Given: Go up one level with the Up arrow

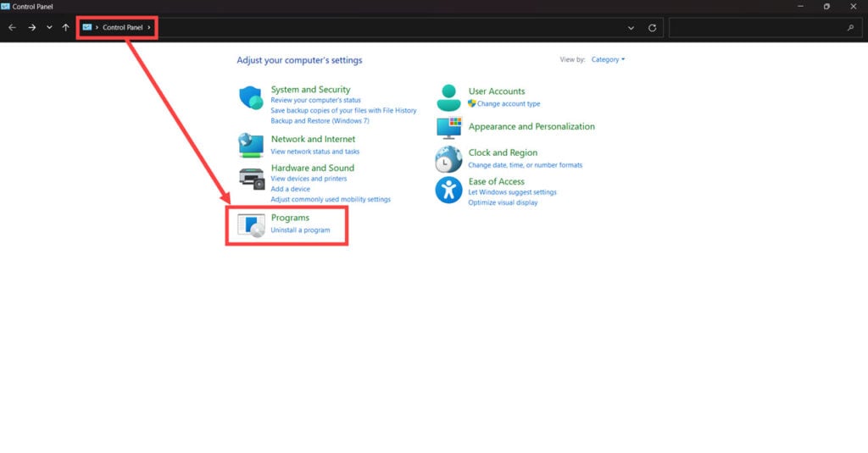Looking at the screenshot, I should 65,27.
